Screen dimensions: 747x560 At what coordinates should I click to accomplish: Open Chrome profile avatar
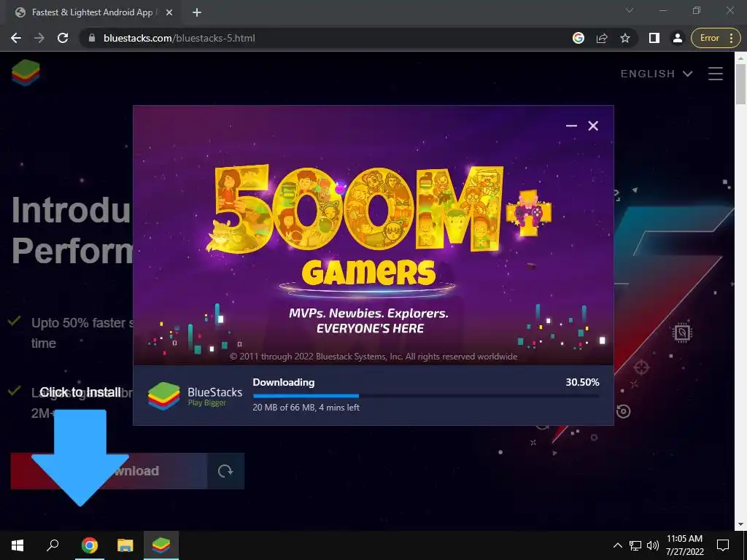[x=678, y=38]
